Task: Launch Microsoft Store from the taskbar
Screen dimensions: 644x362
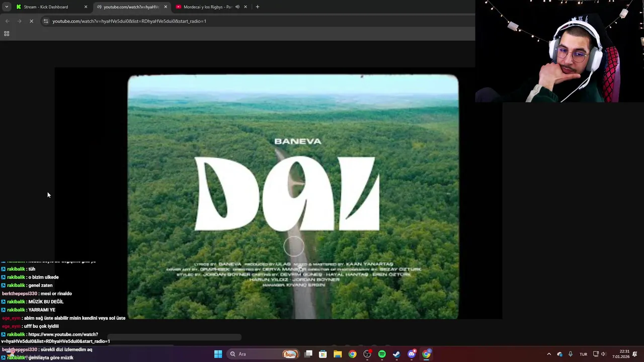Action: click(x=323, y=354)
